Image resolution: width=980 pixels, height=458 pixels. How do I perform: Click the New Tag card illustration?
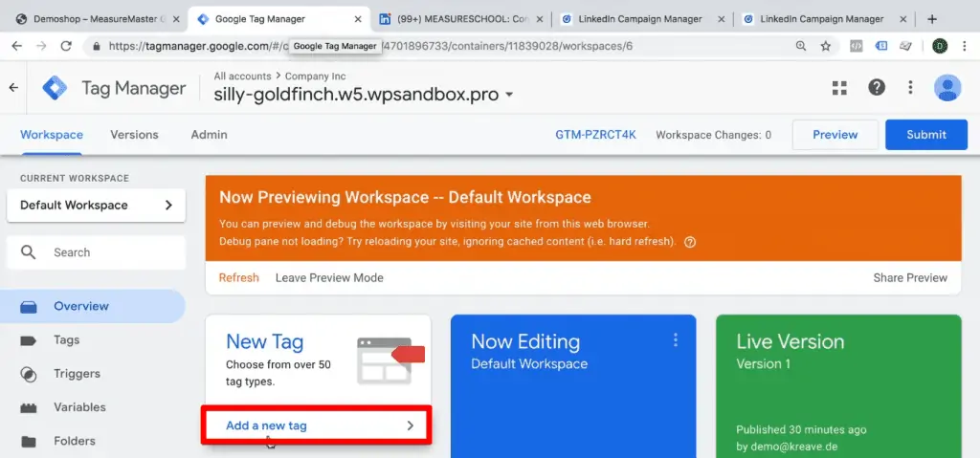coord(390,360)
